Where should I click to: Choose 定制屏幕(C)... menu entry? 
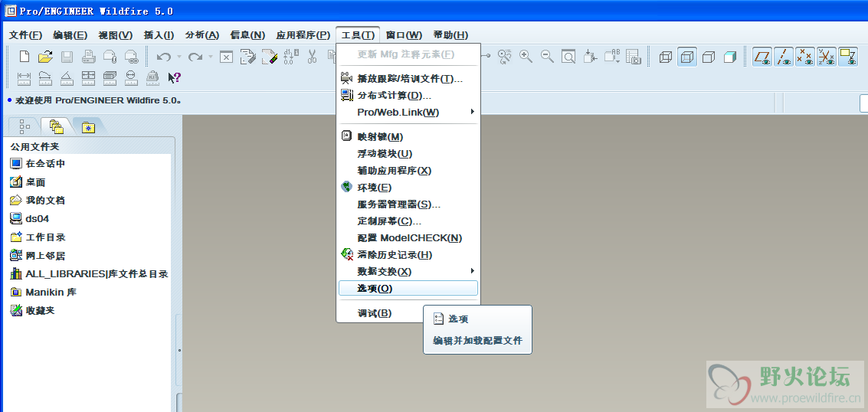click(x=408, y=221)
